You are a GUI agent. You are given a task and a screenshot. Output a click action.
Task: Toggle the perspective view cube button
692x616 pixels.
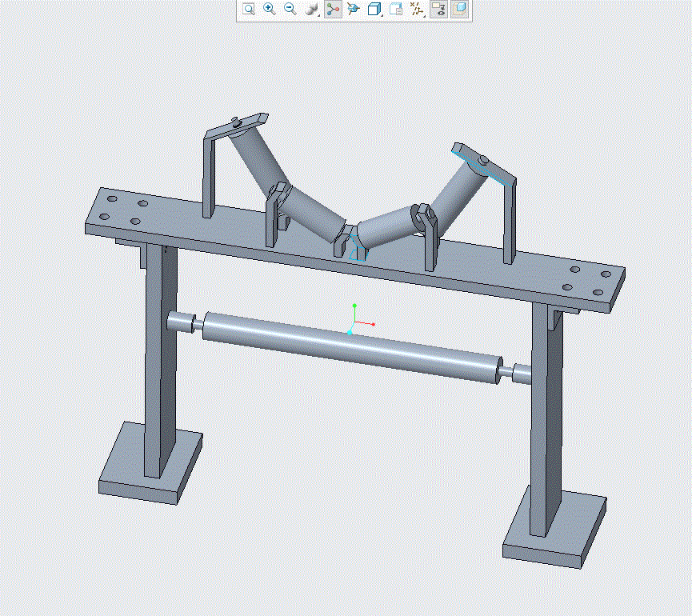pyautogui.click(x=459, y=9)
